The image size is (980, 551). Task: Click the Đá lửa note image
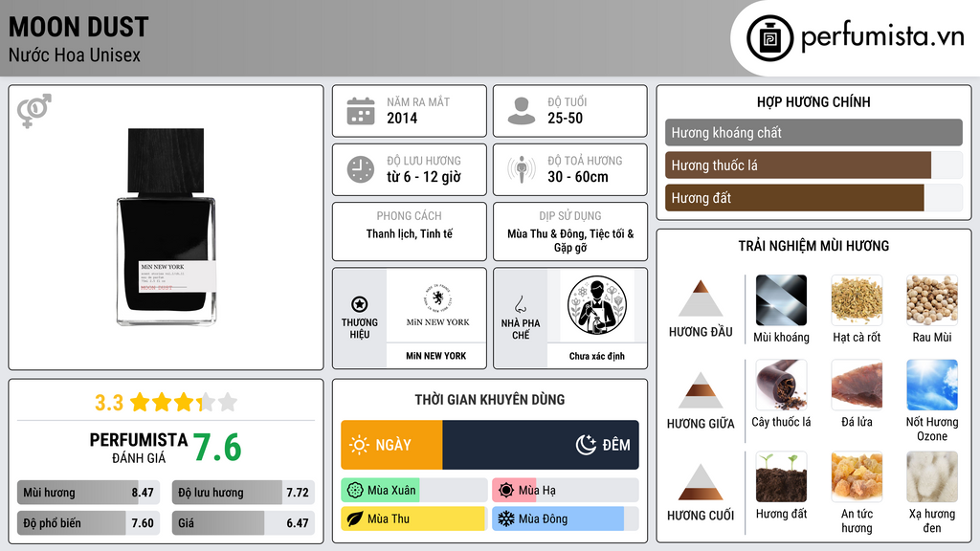tap(857, 385)
